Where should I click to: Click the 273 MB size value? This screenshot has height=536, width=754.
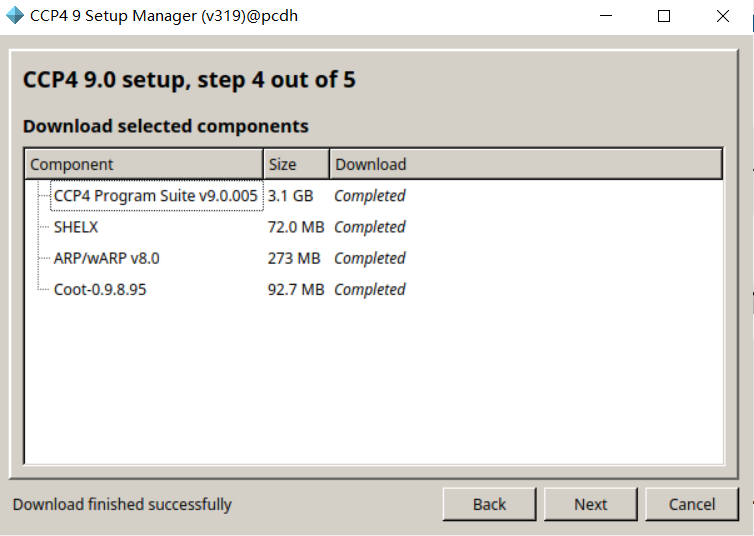click(x=294, y=258)
